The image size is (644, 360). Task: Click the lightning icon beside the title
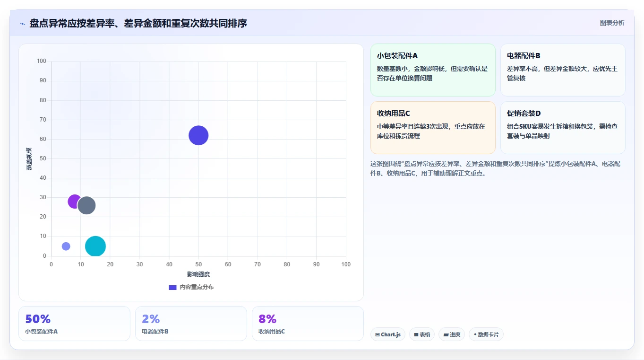[23, 24]
